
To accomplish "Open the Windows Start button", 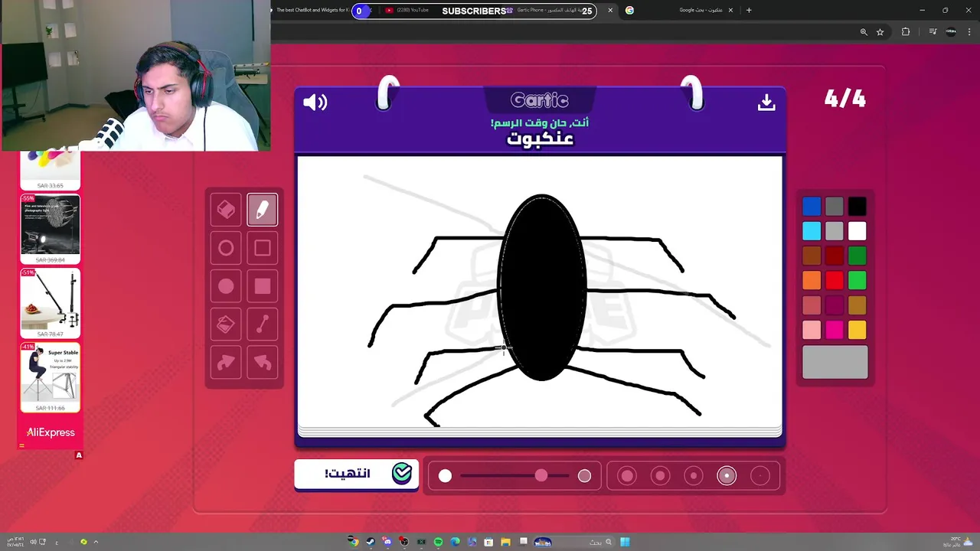I will (x=625, y=542).
